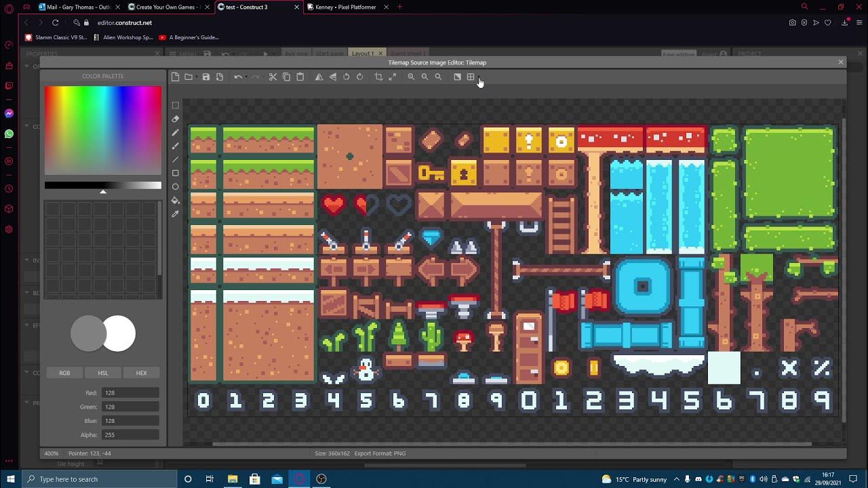868x488 pixels.
Task: Switch color mode to RGB
Action: pos(64,373)
